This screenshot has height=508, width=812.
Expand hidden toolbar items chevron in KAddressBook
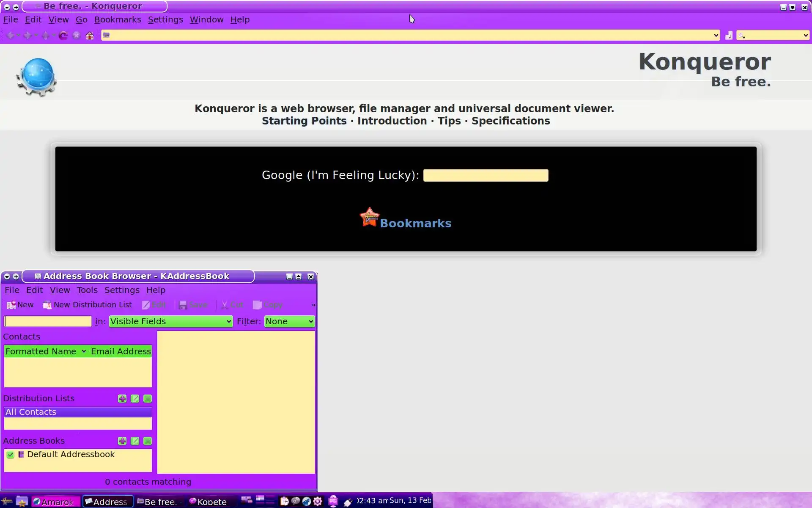pyautogui.click(x=313, y=305)
